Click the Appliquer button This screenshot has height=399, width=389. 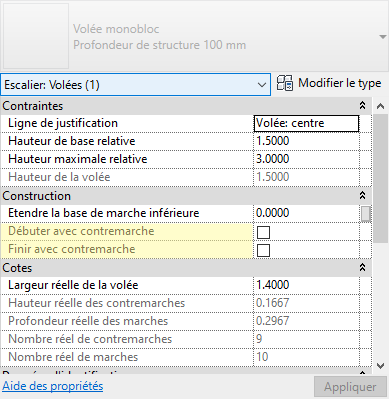(x=350, y=387)
